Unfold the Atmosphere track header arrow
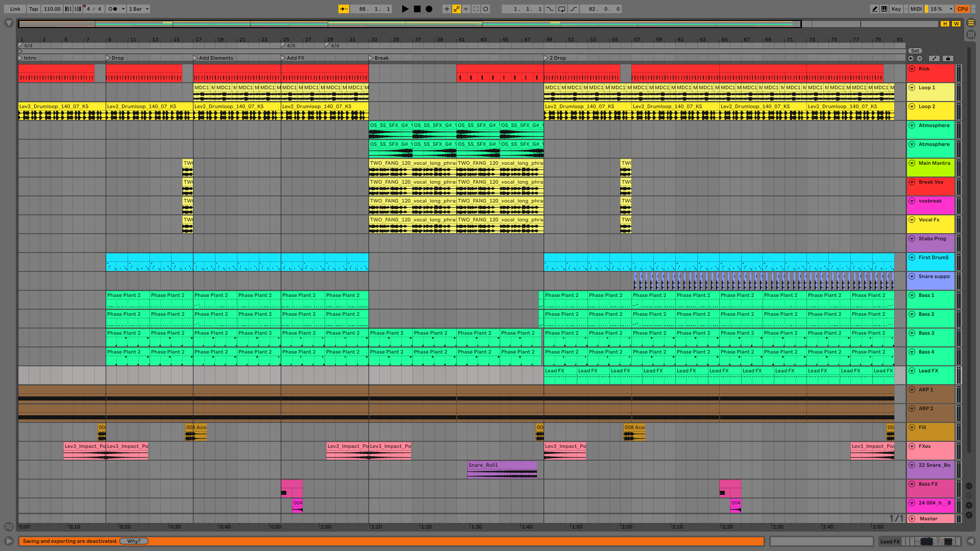 (912, 126)
